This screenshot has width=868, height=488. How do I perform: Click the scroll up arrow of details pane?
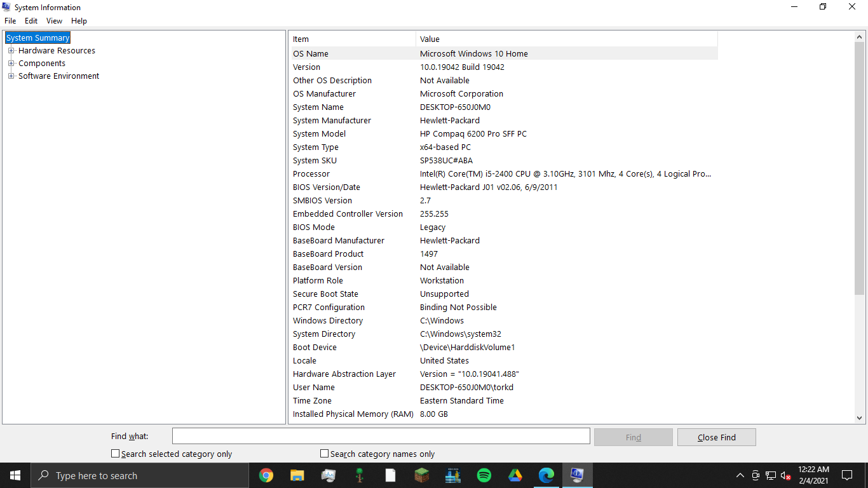(860, 37)
